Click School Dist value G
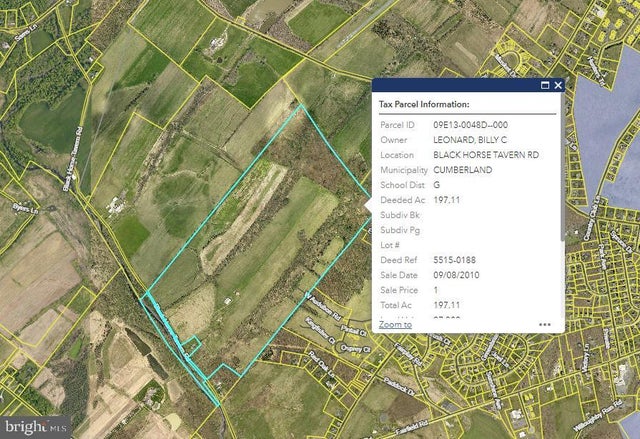Screen dimensions: 640x439 pos(436,185)
